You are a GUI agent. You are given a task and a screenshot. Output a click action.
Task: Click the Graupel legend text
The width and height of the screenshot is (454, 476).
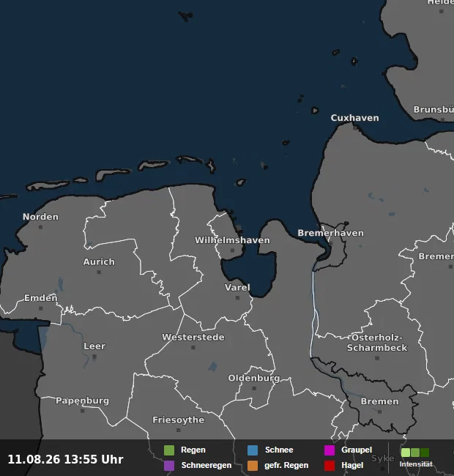click(x=357, y=450)
